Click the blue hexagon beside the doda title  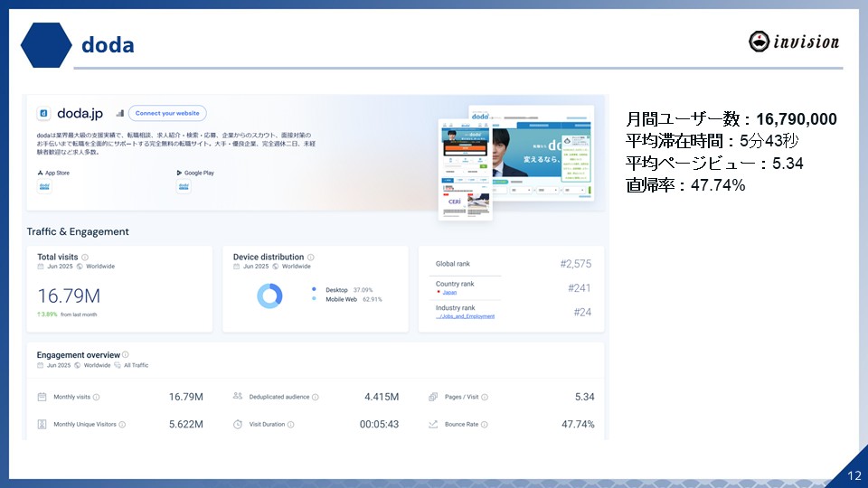[x=46, y=45]
